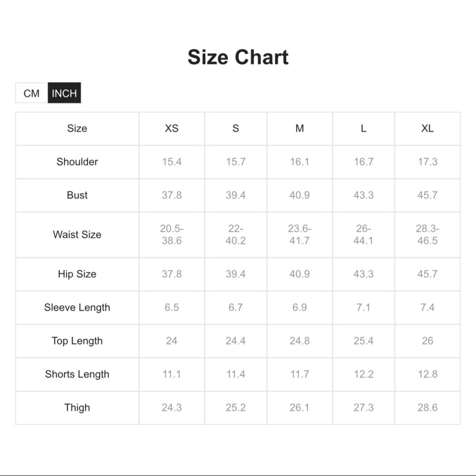The height and width of the screenshot is (476, 476).
Task: Click the Waist Size row label
Action: pyautogui.click(x=77, y=235)
